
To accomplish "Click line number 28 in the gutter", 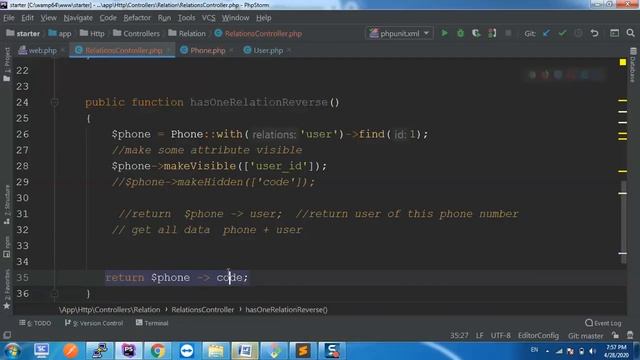I will pos(22,166).
